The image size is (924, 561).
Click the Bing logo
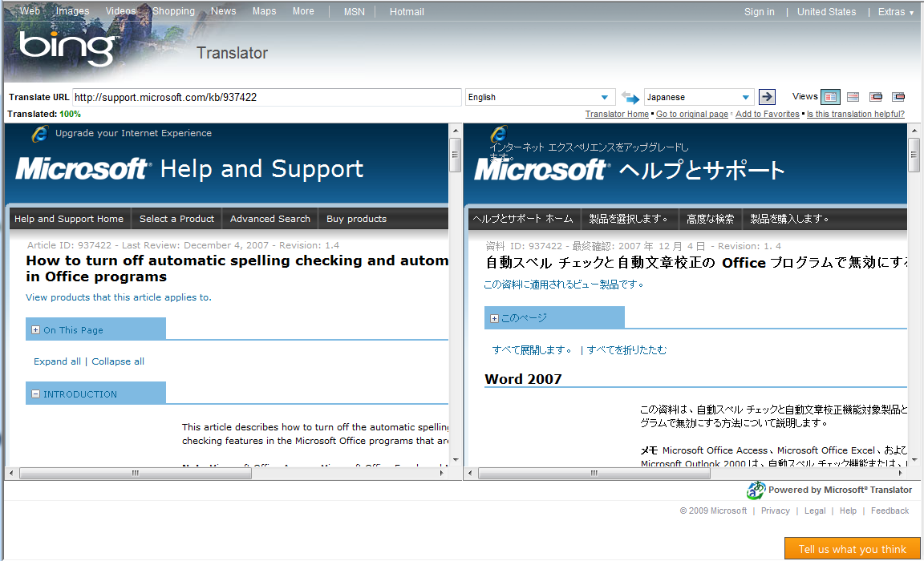tap(67, 48)
